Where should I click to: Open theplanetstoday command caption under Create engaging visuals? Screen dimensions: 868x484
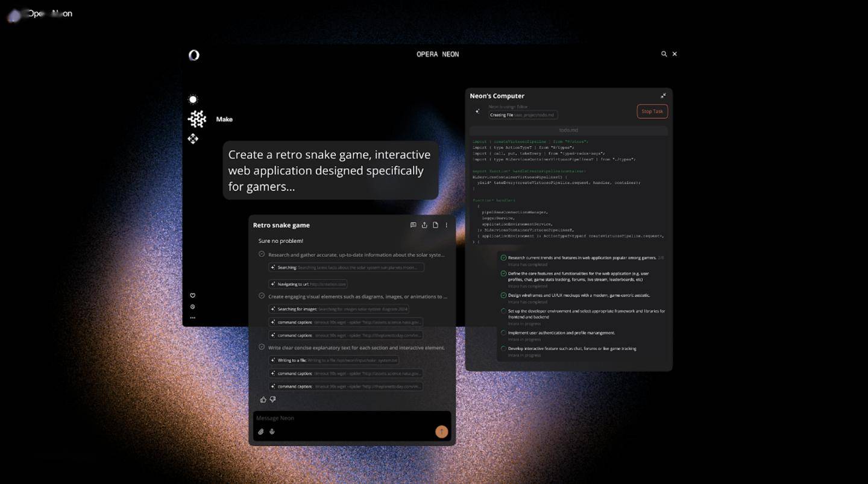point(345,335)
